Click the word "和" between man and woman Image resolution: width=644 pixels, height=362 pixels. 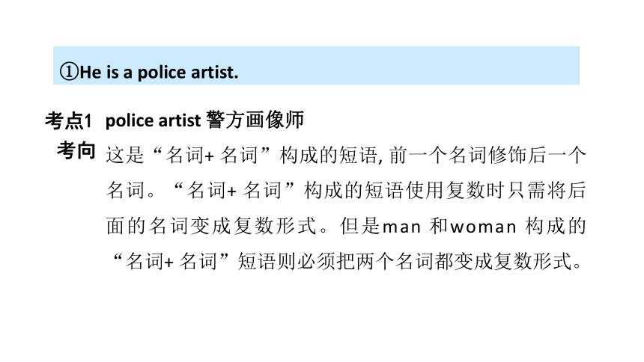click(x=438, y=226)
